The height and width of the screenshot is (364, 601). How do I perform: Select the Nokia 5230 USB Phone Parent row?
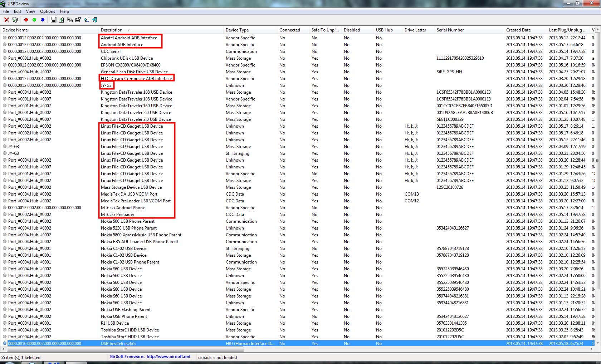tap(298, 228)
